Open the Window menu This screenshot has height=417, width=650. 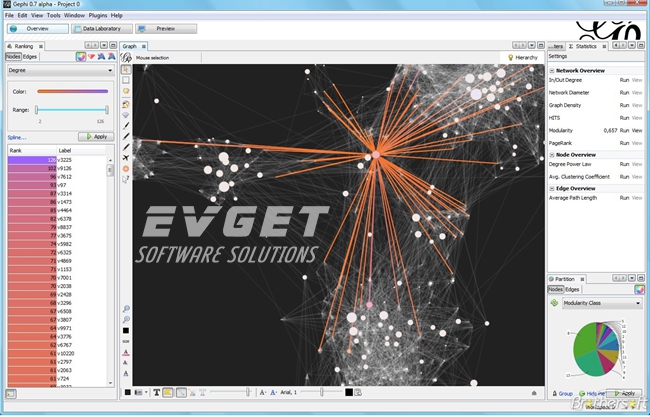(74, 15)
